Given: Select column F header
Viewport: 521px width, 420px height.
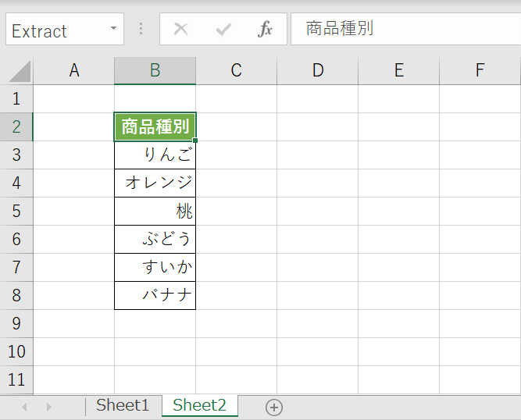Looking at the screenshot, I should click(x=480, y=70).
